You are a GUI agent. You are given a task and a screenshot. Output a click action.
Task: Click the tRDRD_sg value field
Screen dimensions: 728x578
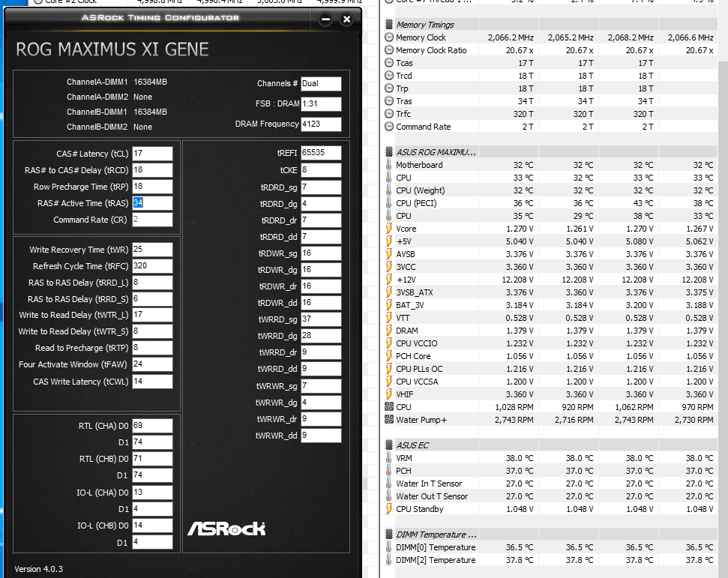click(321, 187)
